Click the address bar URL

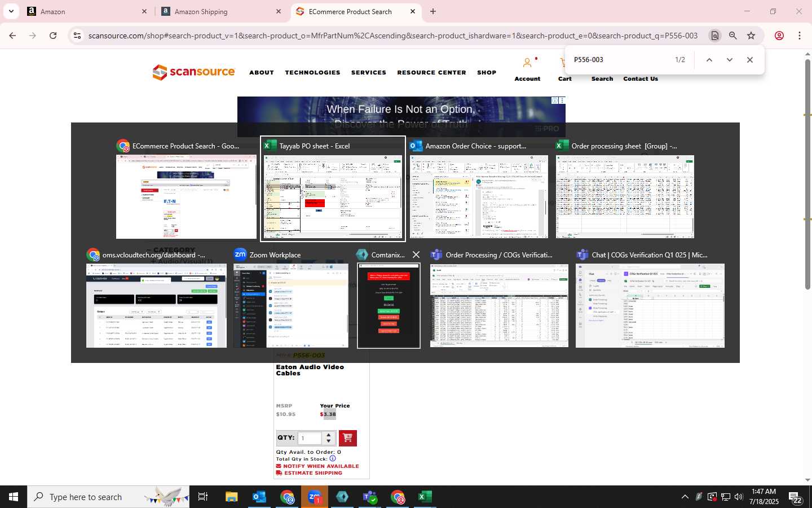click(x=393, y=36)
